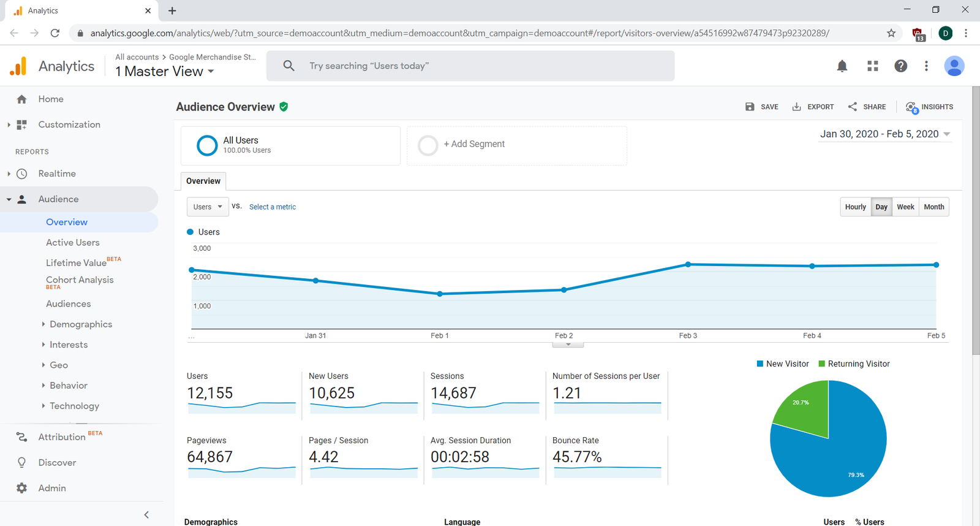Click the Export download icon
The width and height of the screenshot is (980, 526).
click(796, 107)
